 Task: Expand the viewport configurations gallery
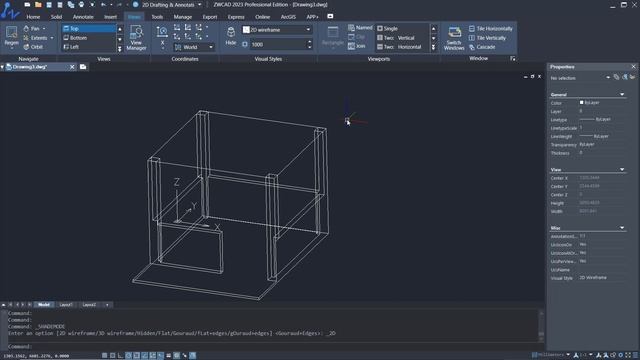click(x=433, y=48)
